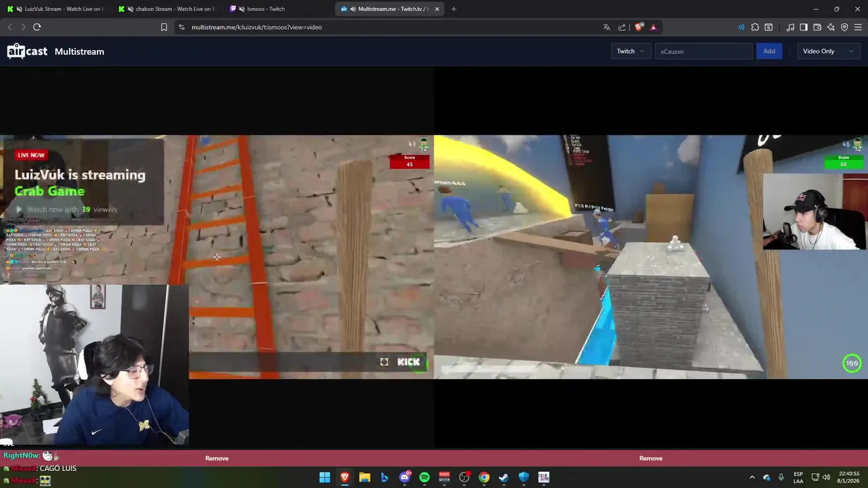Switch to LuizVuk Stream tab
The image size is (868, 488).
[x=54, y=9]
